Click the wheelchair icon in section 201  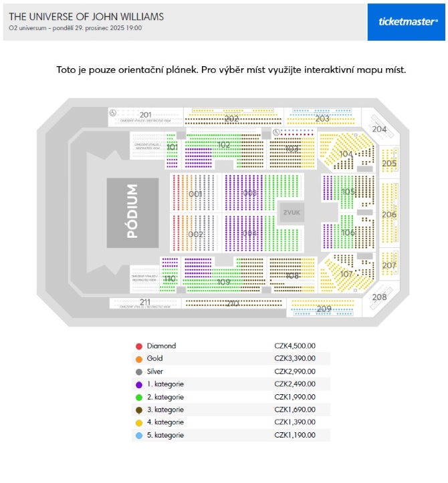[x=113, y=113]
